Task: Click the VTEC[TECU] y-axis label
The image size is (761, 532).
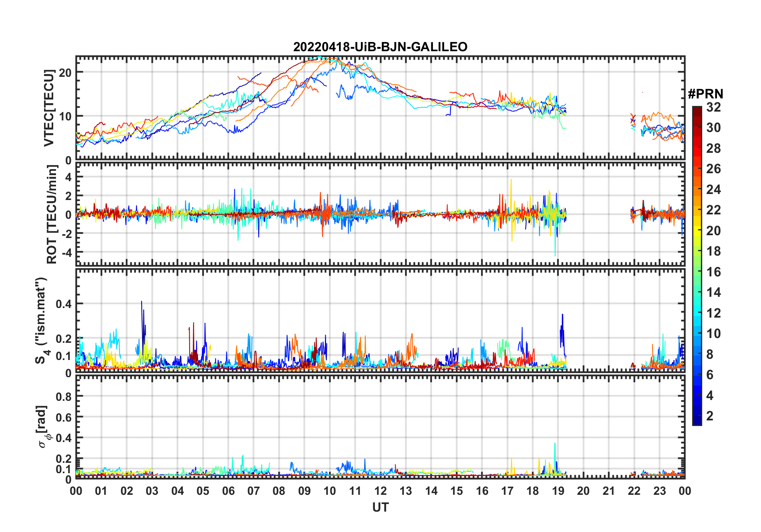Action: (x=49, y=108)
